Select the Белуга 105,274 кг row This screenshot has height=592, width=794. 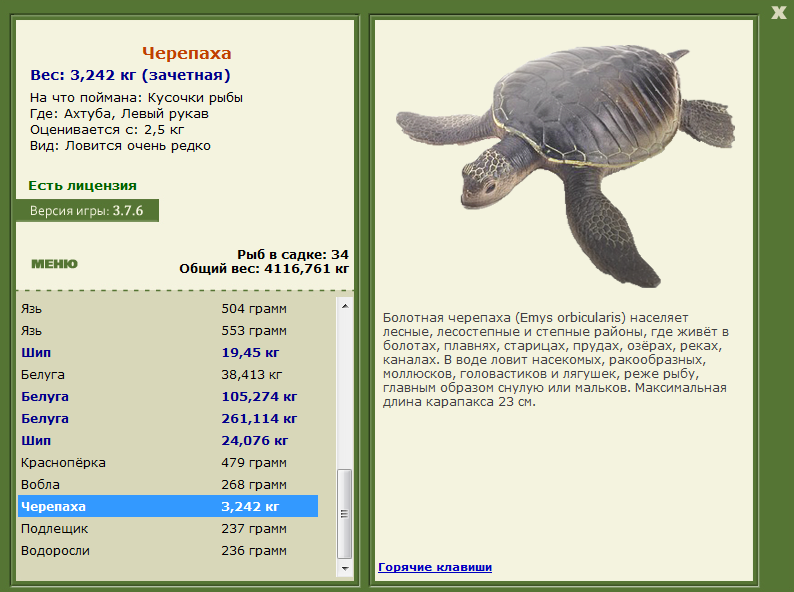point(168,397)
